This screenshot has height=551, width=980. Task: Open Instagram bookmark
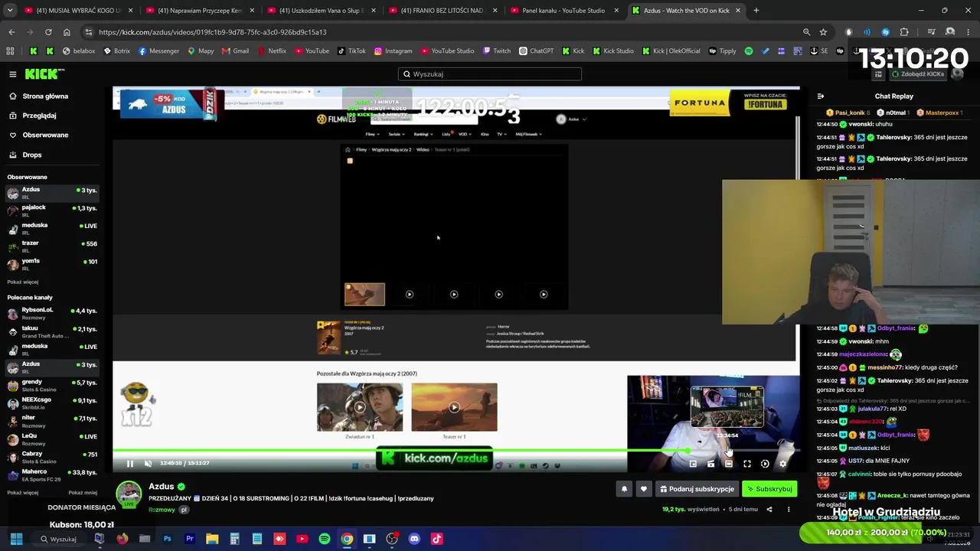[393, 51]
